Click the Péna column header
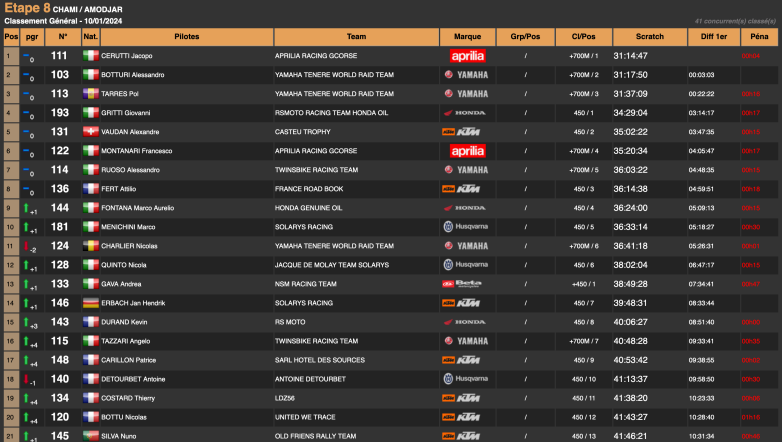 pos(759,36)
